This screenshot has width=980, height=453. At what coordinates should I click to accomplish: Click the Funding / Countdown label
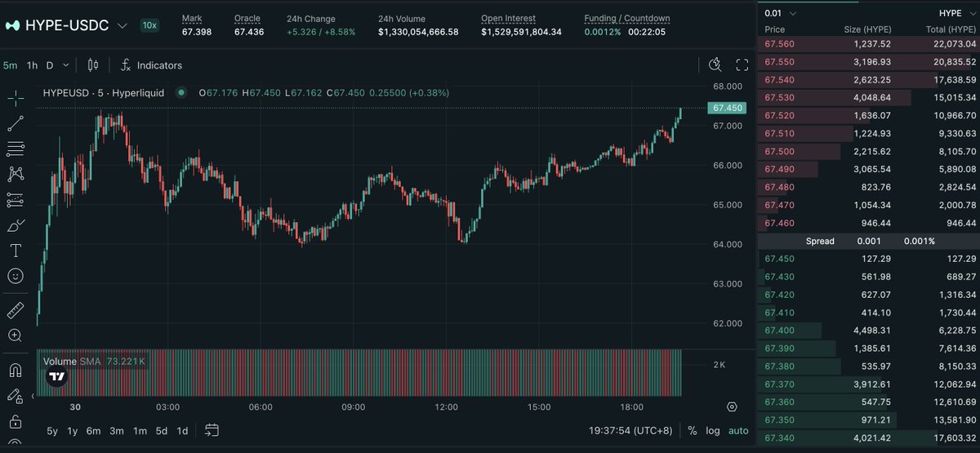click(627, 18)
